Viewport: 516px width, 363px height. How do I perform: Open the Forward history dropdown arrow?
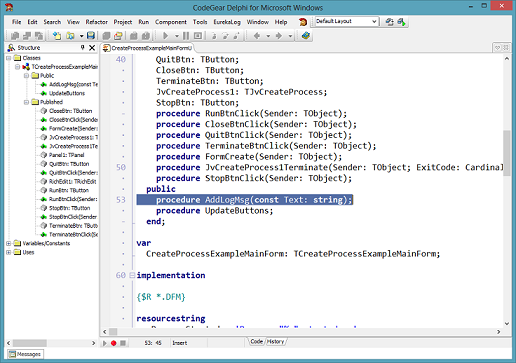click(290, 36)
